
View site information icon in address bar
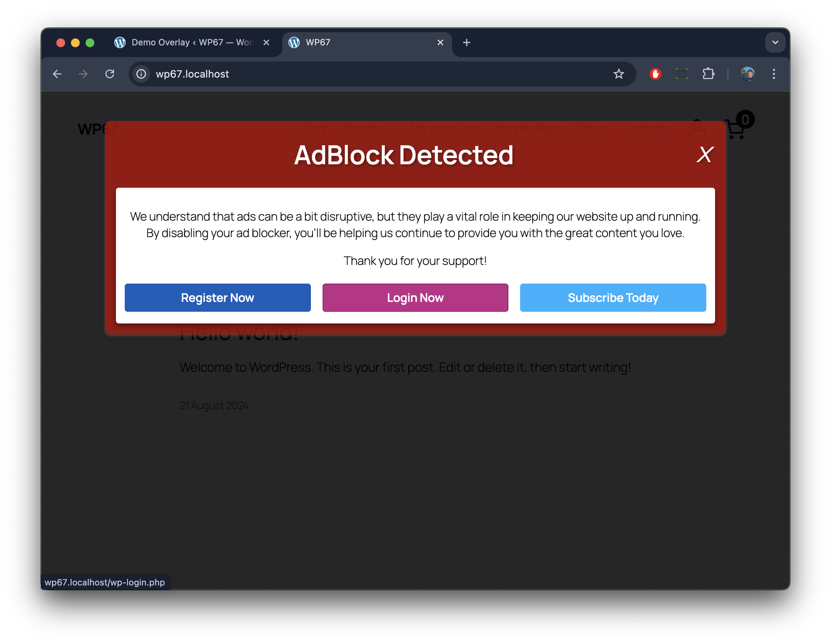141,74
